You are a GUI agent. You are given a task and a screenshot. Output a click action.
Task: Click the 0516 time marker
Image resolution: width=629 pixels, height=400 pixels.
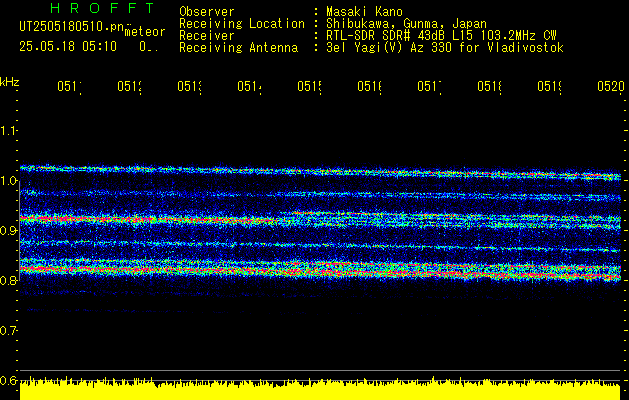(x=369, y=86)
